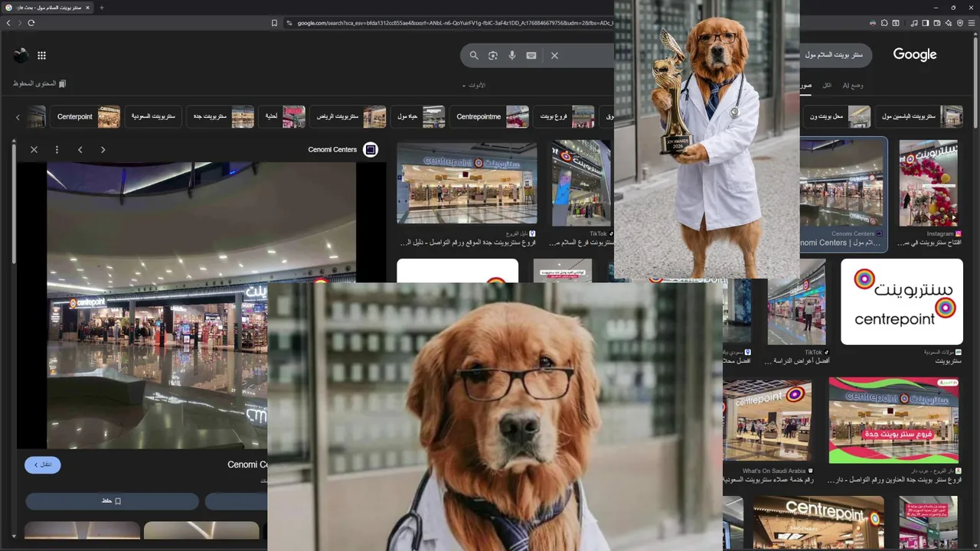This screenshot has width=980, height=551.
Task: Save the image with the حفظ button
Action: click(112, 500)
